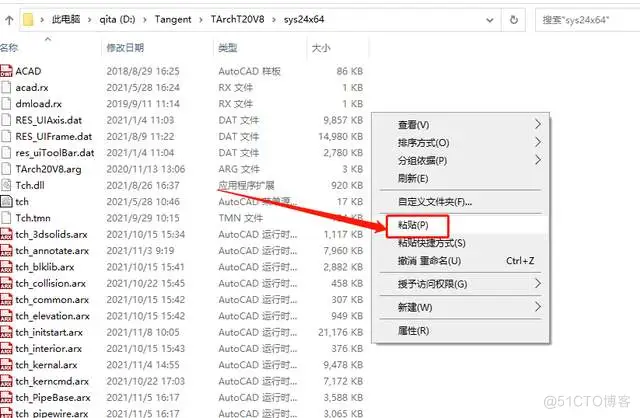Click the tch_collision.arx file icon
The height and width of the screenshot is (418, 640).
tap(6, 283)
